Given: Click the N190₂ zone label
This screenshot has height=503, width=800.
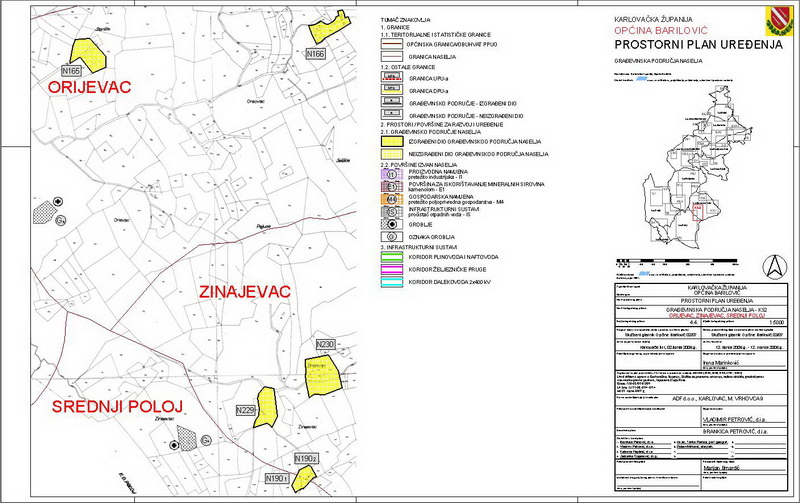Looking at the screenshot, I should click(306, 459).
